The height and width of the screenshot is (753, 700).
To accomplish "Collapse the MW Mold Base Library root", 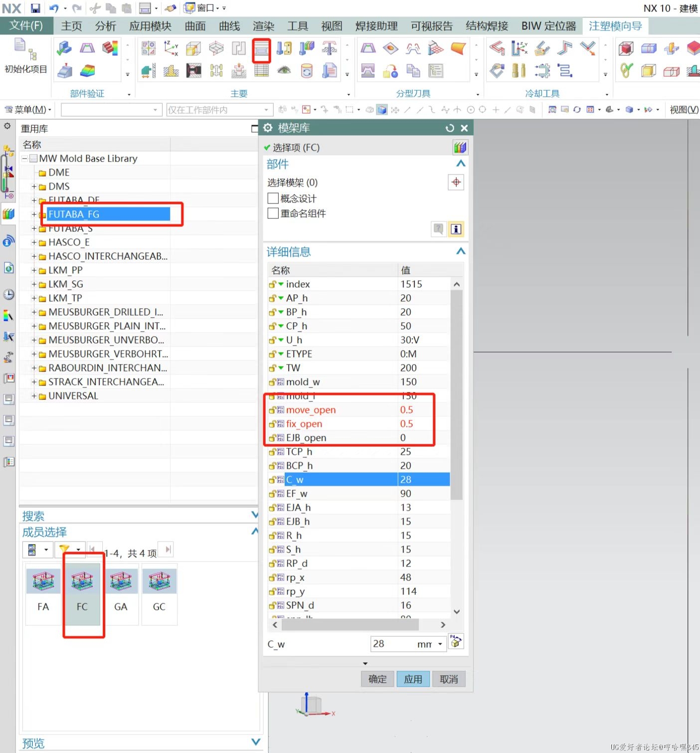I will [24, 159].
